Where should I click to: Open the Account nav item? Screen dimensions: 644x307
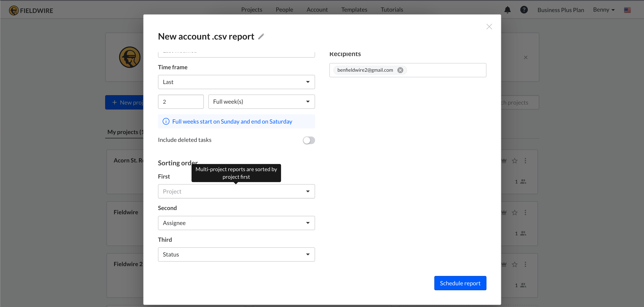tap(317, 9)
